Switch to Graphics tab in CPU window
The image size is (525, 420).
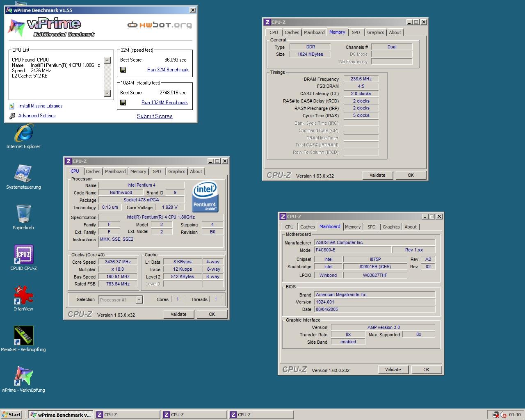pos(177,171)
